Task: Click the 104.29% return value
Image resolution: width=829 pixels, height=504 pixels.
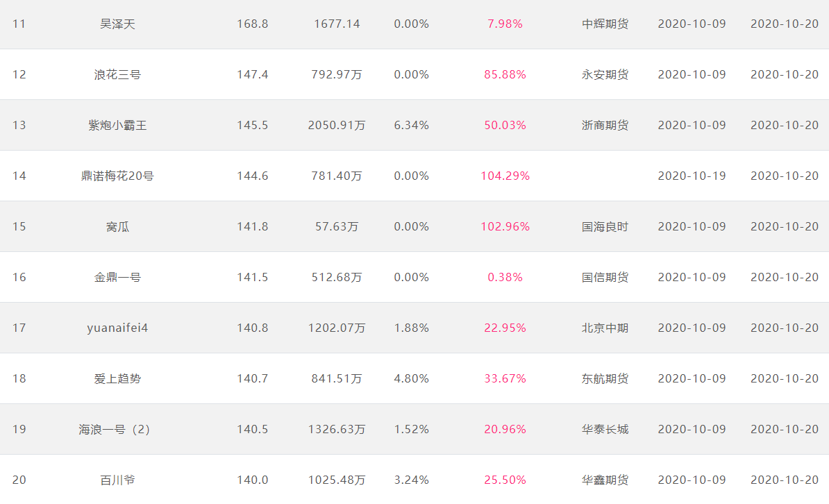Action: [505, 176]
